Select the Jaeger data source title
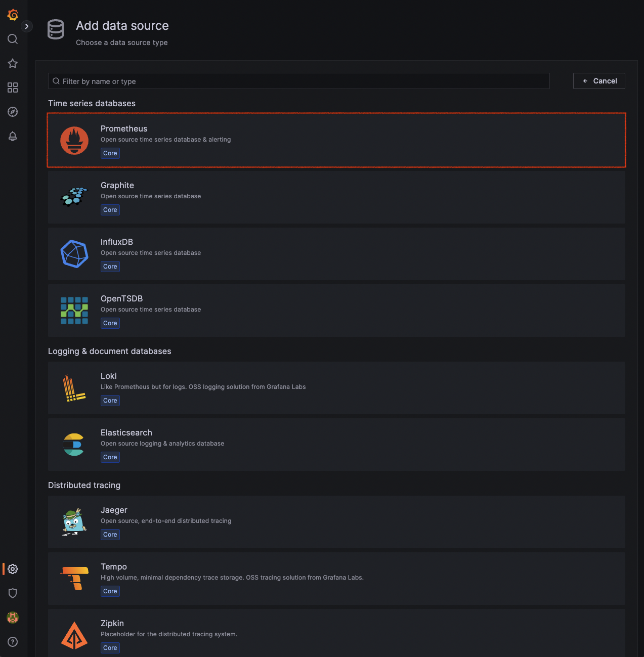The image size is (644, 657). 114,510
